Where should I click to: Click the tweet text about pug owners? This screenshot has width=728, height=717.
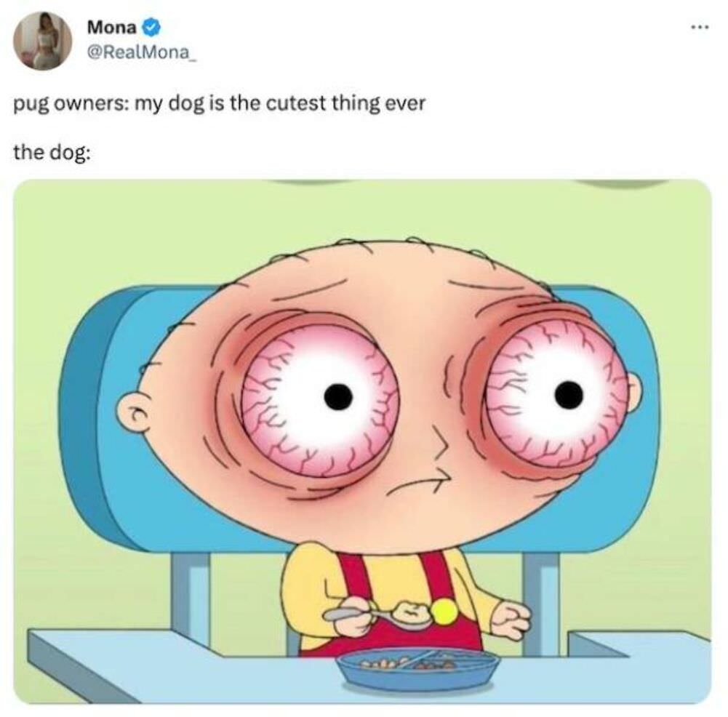219,103
